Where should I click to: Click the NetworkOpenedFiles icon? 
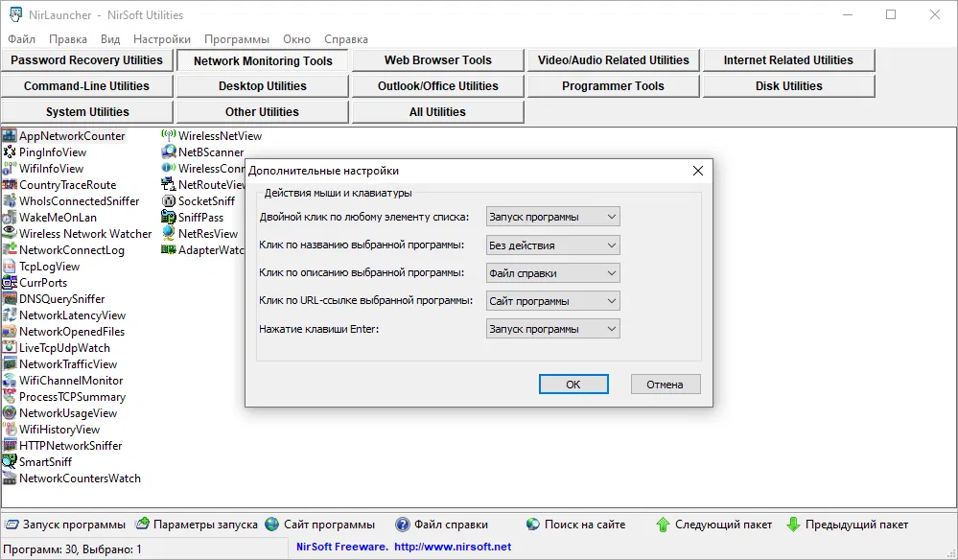[10, 331]
